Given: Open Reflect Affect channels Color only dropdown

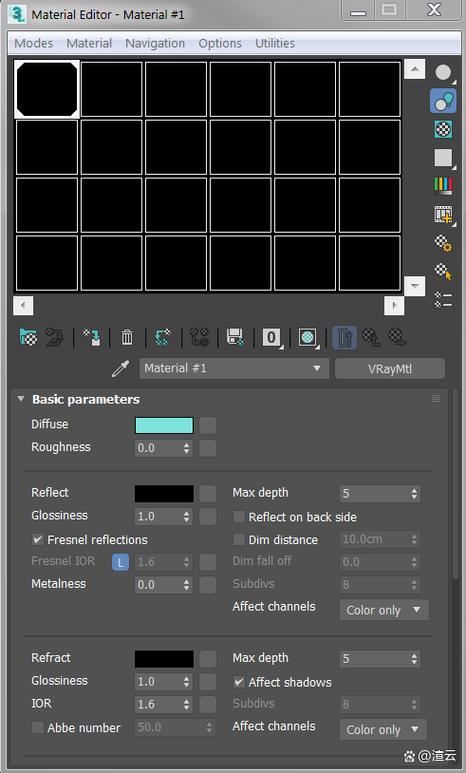Looking at the screenshot, I should [384, 610].
